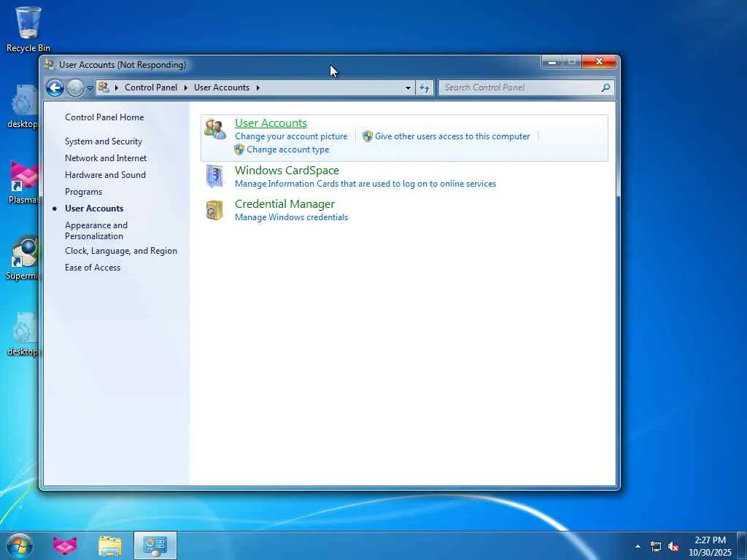Image resolution: width=747 pixels, height=560 pixels.
Task: Click Change account type
Action: click(x=287, y=149)
